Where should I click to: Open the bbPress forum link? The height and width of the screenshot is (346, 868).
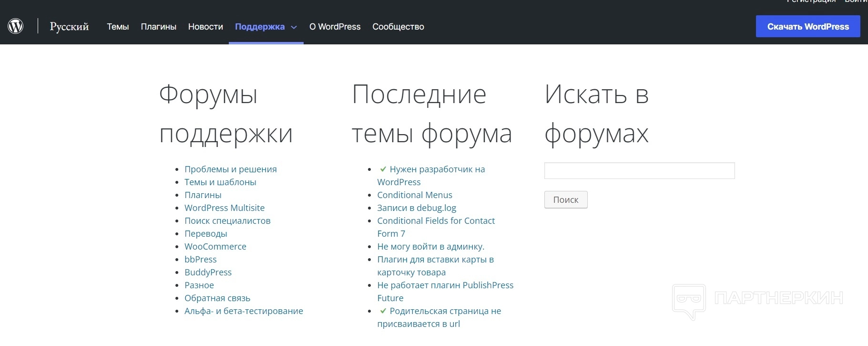(201, 259)
